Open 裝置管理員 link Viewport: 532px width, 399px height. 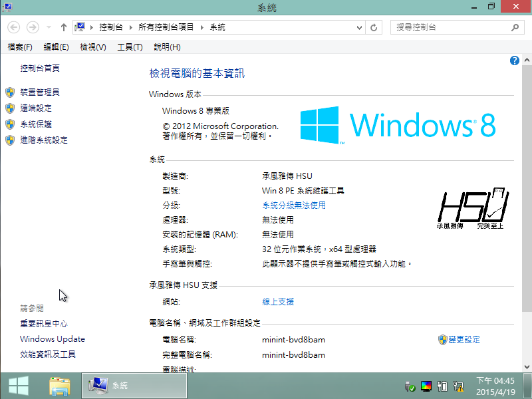(40, 92)
